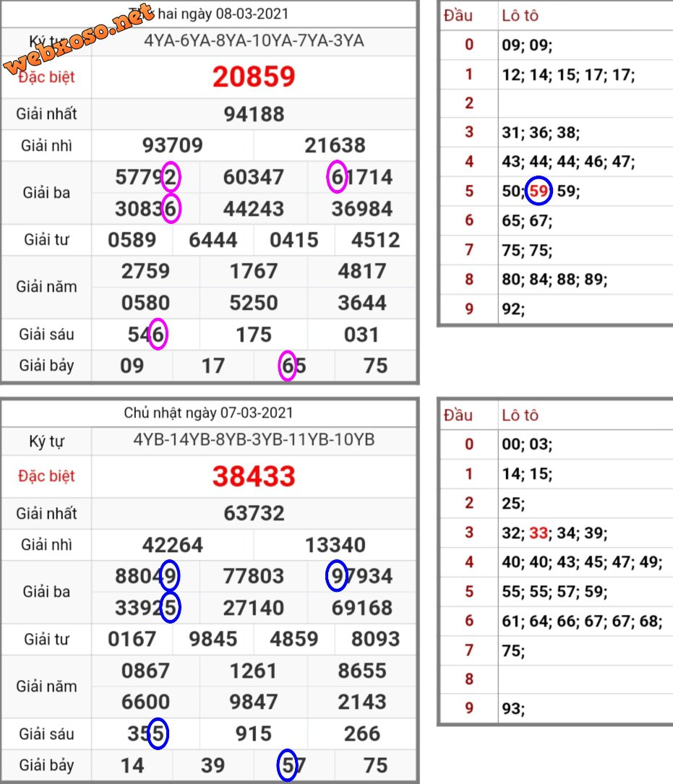The image size is (673, 784).
Task: Click lô tô row "55; 55; 57; 59;"
Action: tap(554, 592)
